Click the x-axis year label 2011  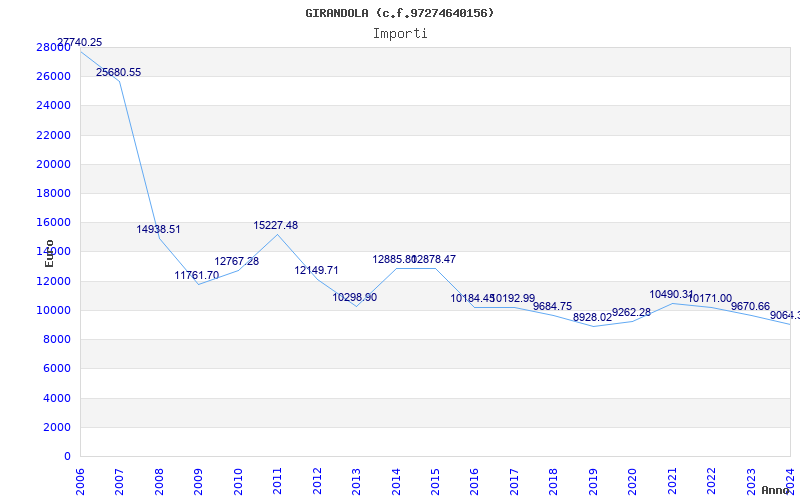click(278, 482)
